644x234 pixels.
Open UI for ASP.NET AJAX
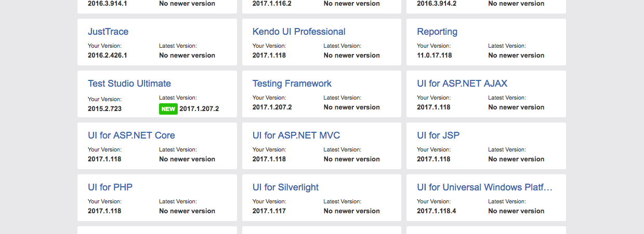click(462, 84)
